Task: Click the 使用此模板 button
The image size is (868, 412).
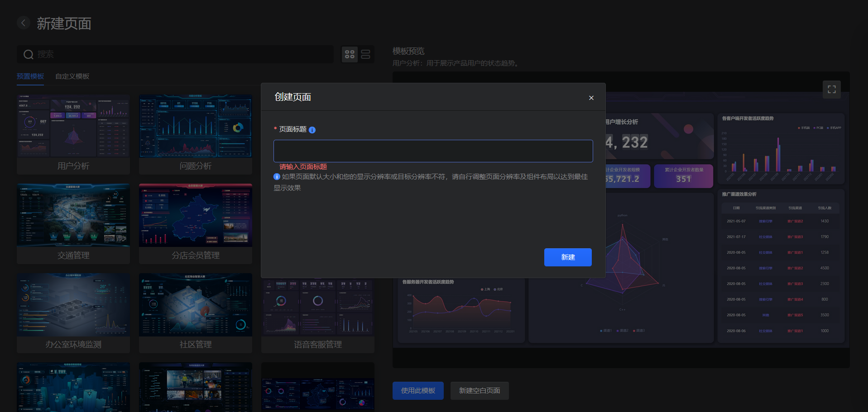Action: point(418,391)
